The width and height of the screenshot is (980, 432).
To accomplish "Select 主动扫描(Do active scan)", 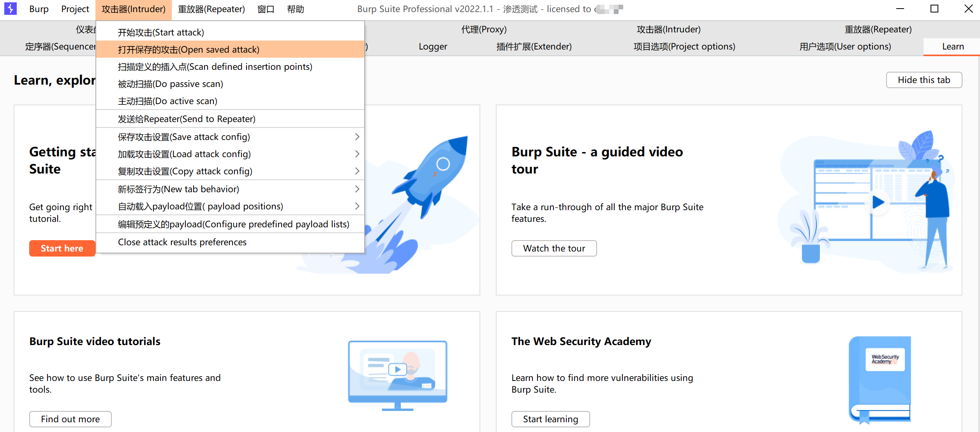I will point(230,101).
